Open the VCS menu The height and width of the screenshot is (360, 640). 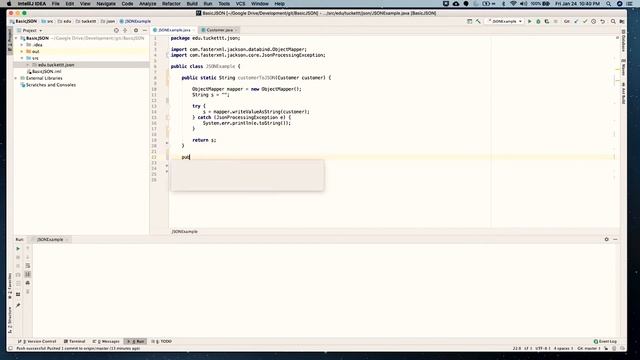(241, 4)
